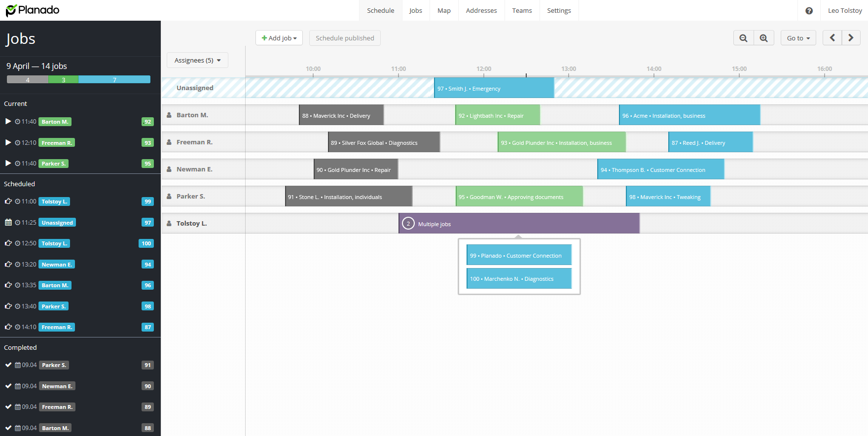Image resolution: width=868 pixels, height=436 pixels.
Task: Click the blue segment showing 7 jobs
Action: 114,80
